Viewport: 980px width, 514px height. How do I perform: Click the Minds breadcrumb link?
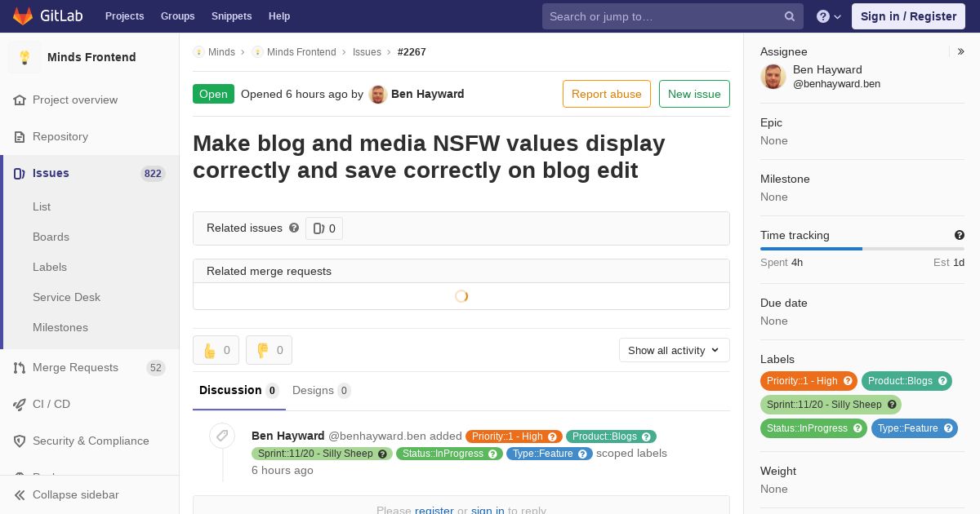pyautogui.click(x=221, y=52)
